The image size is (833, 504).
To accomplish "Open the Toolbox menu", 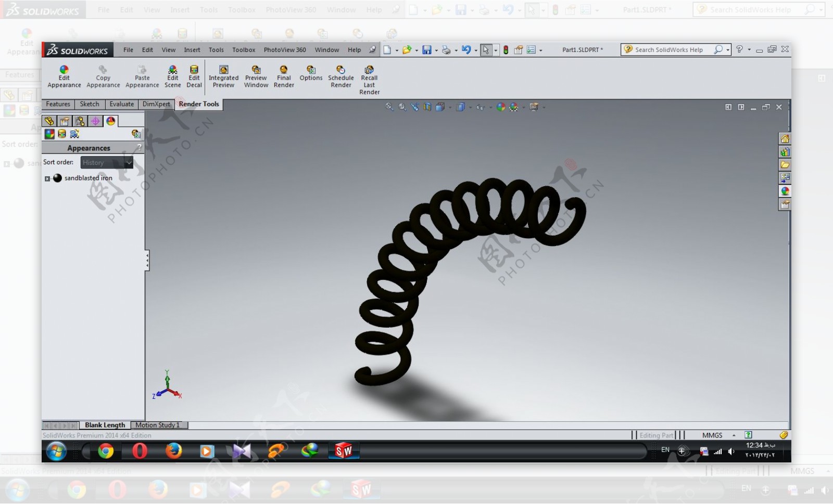I will click(x=244, y=50).
